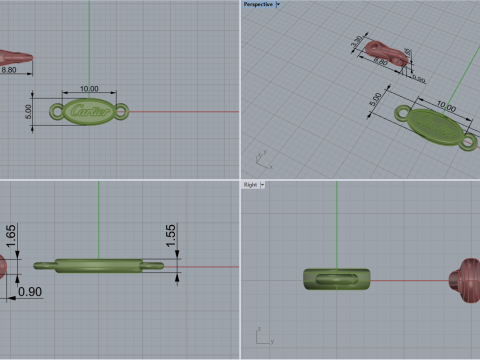The height and width of the screenshot is (360, 480).
Task: Select the right ring loop of the Cartier plate in Top view
Action: point(121,111)
